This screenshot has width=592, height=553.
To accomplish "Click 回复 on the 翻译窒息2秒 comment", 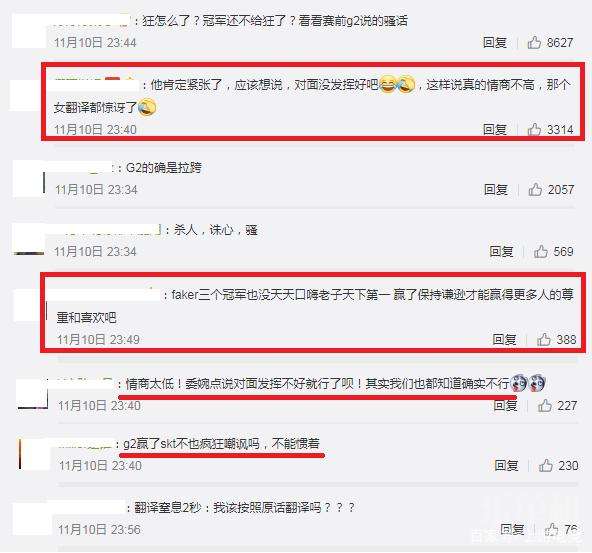I will pyautogui.click(x=512, y=530).
